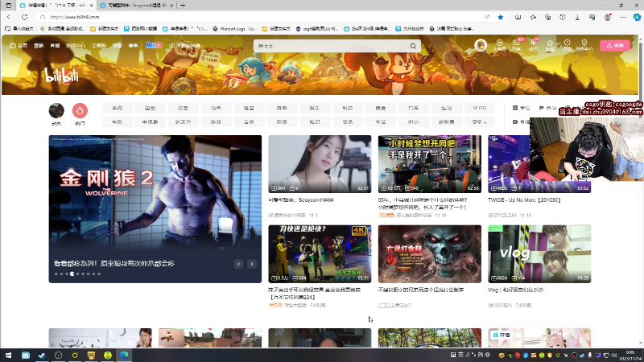Click the blue favorite star in address bar
The image size is (644, 362).
click(x=500, y=17)
